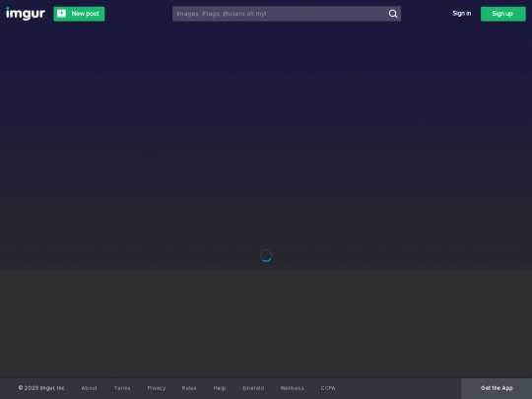Open the Rules footer link
This screenshot has width=532, height=399.
click(189, 388)
